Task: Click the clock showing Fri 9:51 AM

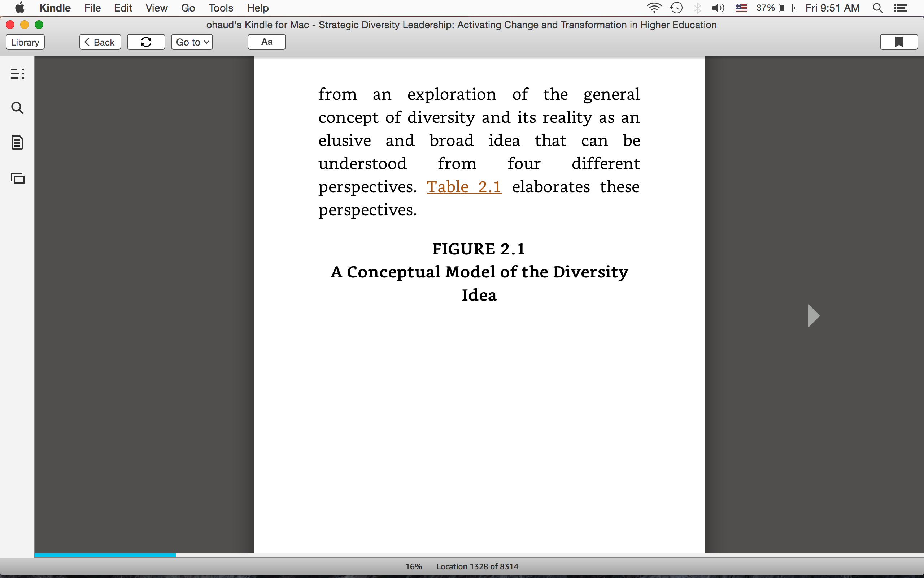Action: (832, 8)
